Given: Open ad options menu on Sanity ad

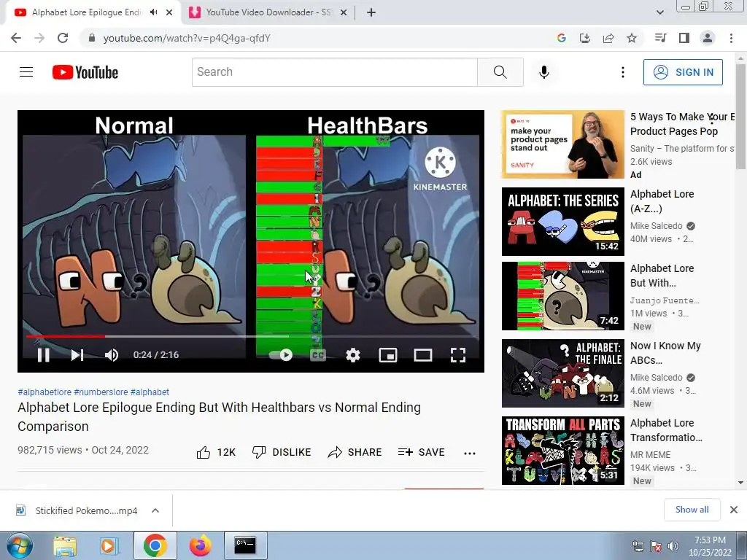Looking at the screenshot, I should coord(712,120).
